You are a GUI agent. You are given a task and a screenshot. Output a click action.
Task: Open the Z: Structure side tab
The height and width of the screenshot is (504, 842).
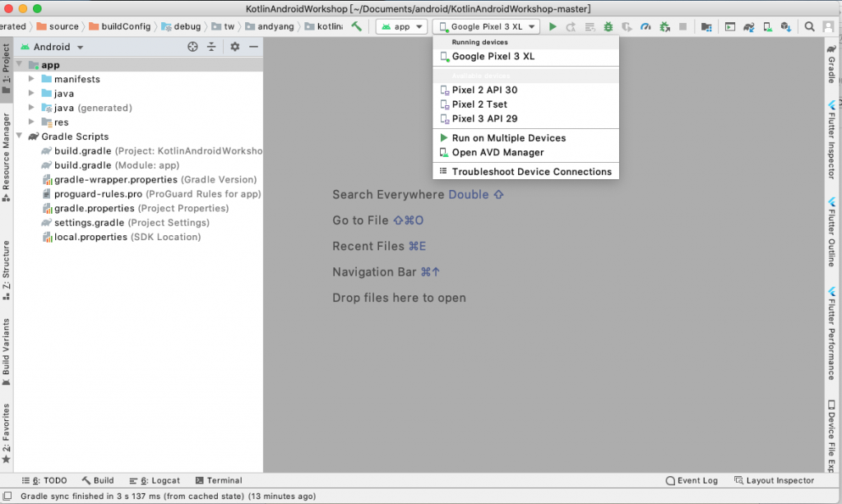coord(6,270)
